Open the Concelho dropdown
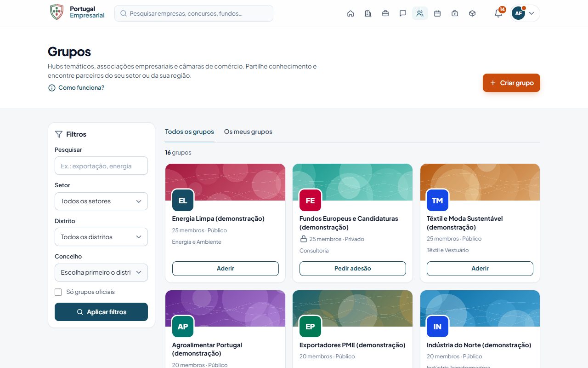Image resolution: width=588 pixels, height=368 pixels. (101, 272)
